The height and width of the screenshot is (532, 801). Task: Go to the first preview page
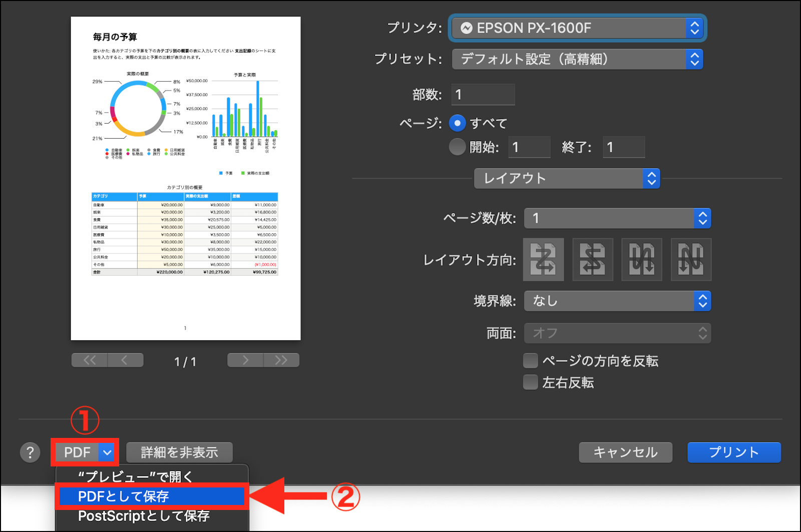click(x=90, y=360)
